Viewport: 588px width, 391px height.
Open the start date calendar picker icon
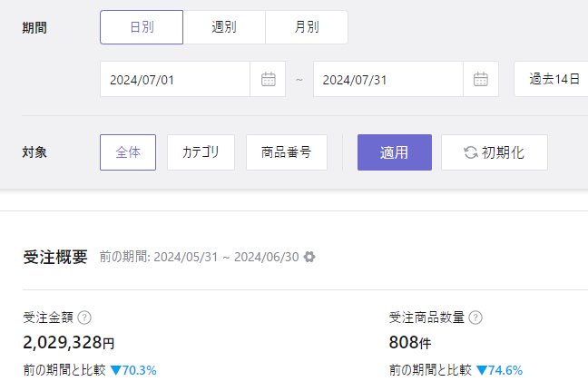point(268,79)
